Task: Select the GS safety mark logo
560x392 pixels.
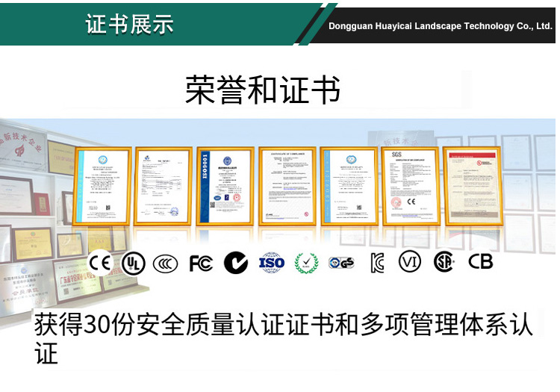Action: coord(341,263)
